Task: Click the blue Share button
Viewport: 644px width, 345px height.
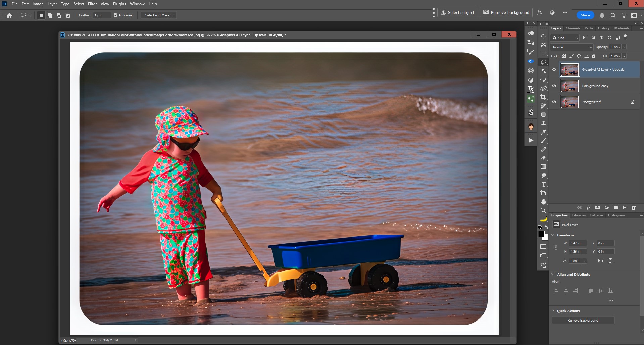Action: (x=585, y=15)
